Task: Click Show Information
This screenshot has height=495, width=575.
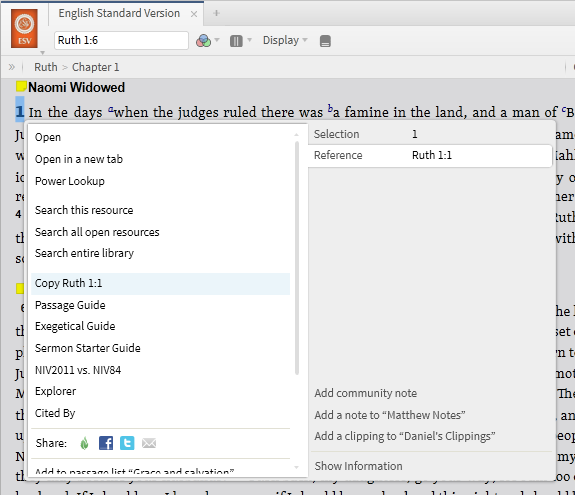Action: click(x=358, y=466)
